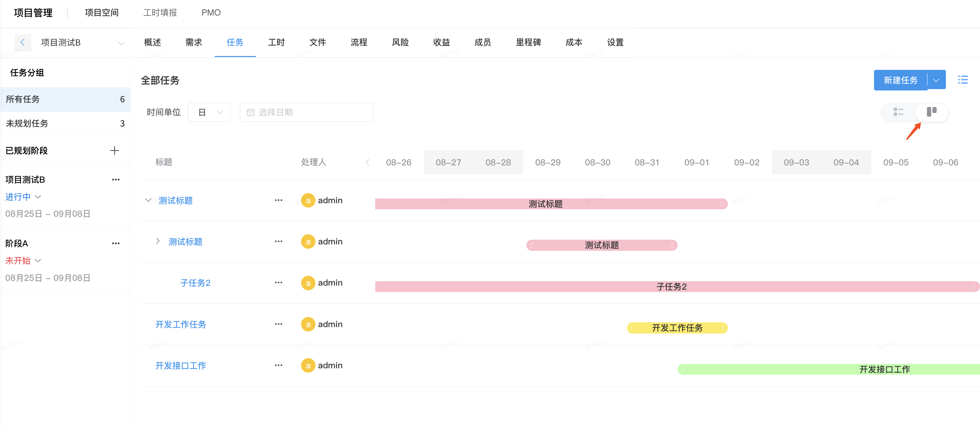Click the admin avatar on the 子任务2 row
Image resolution: width=980 pixels, height=426 pixels.
pos(308,283)
